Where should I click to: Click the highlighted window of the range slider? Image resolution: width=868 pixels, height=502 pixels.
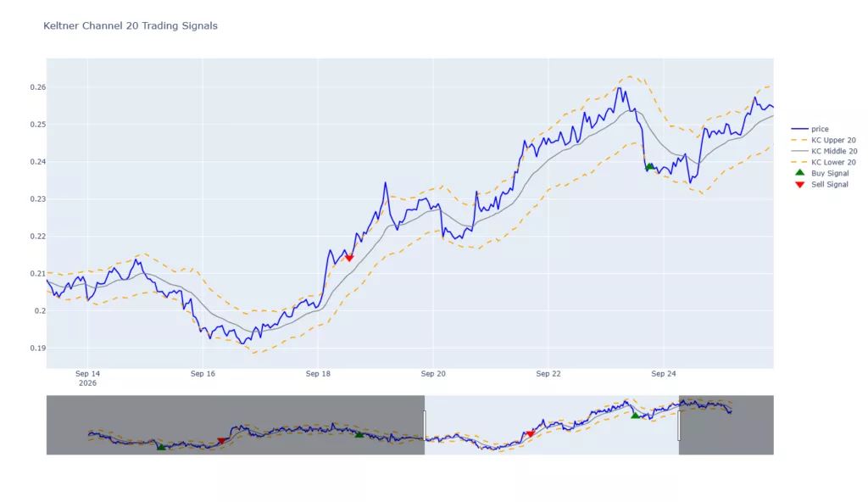click(551, 425)
